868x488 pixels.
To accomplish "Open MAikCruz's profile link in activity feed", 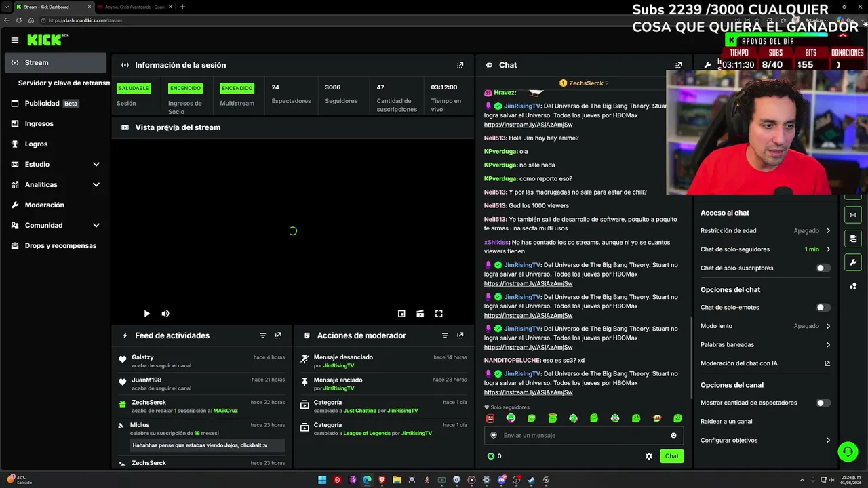I will pos(225,411).
